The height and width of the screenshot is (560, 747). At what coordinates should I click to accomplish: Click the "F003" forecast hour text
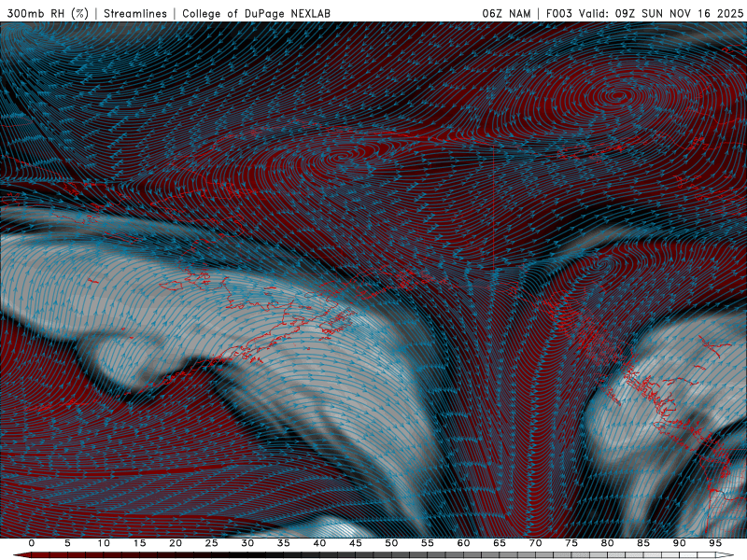[x=558, y=13]
